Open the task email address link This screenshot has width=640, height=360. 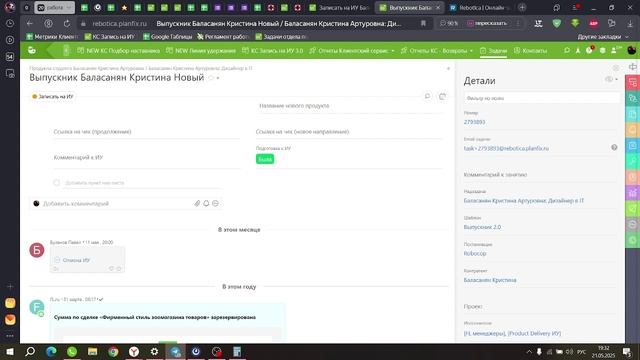506,149
